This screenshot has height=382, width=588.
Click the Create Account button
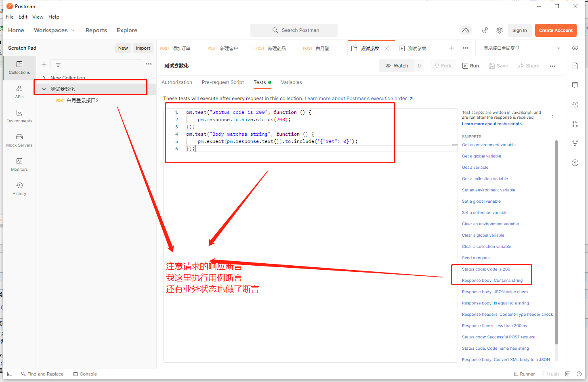556,30
